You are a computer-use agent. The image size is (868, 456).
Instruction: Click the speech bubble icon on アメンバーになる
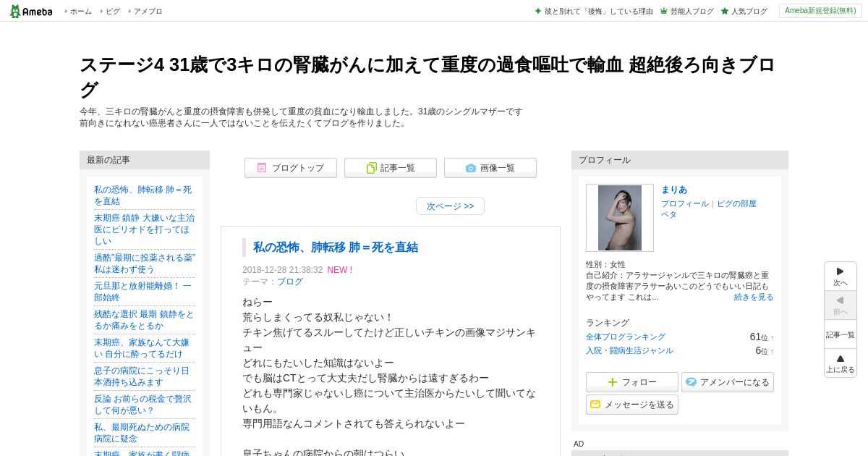click(691, 382)
